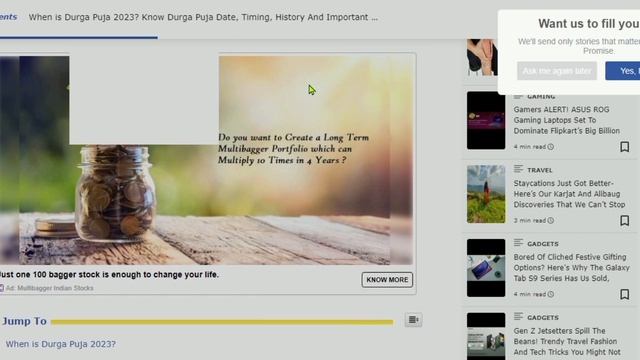Viewport: 640px width, 360px height.
Task: Click '4 min read' clock icon on ASUS article
Action: coord(551,147)
